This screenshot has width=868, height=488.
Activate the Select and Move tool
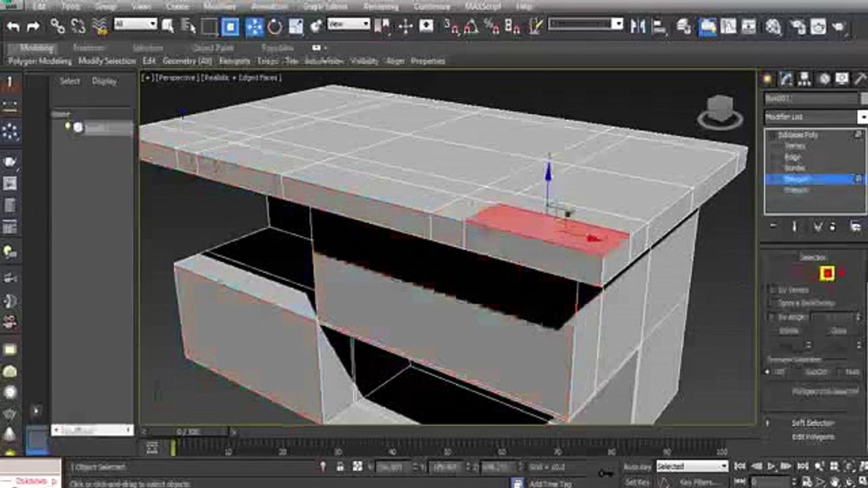tap(255, 26)
